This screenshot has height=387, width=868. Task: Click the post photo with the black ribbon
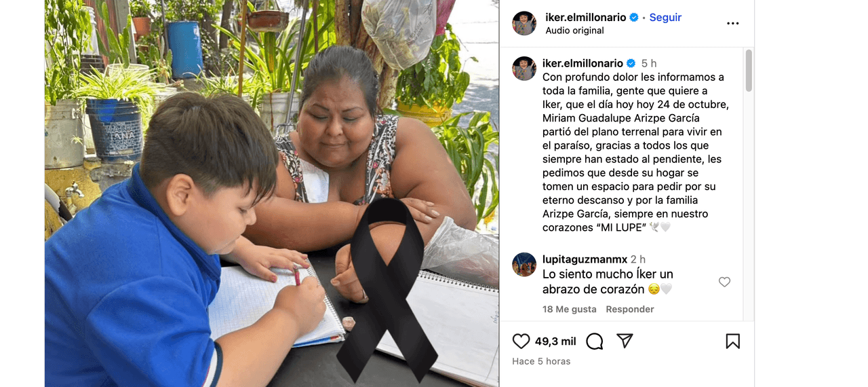coord(272,193)
